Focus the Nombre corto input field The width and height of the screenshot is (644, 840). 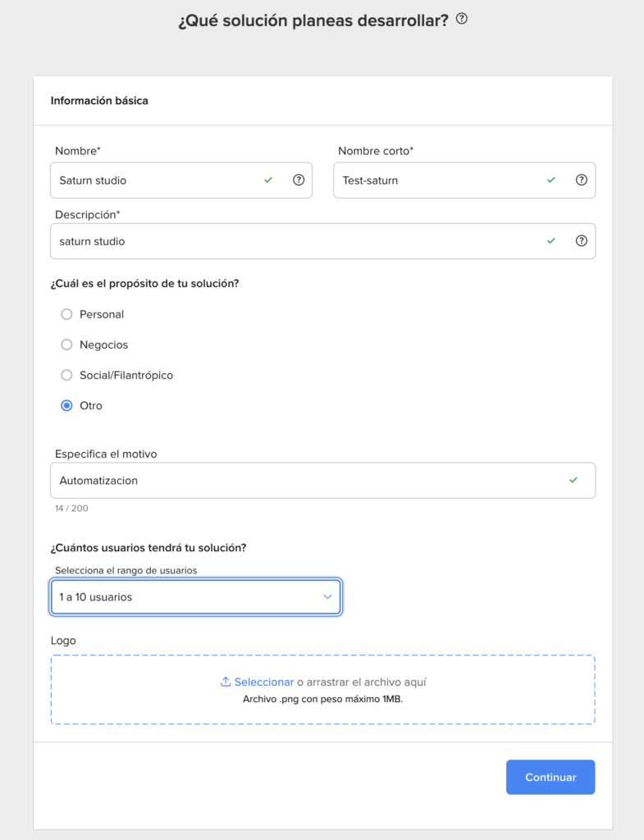[x=439, y=180]
